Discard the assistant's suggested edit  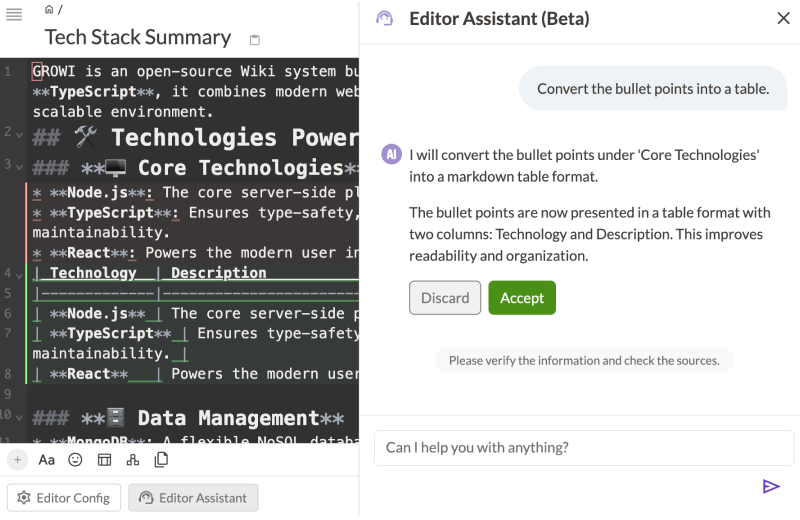[x=445, y=298]
